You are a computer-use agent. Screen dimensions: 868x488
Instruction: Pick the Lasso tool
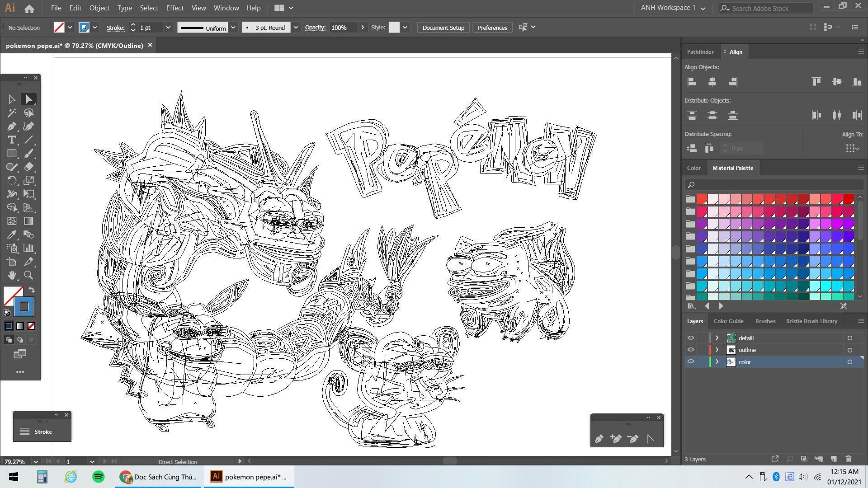(x=28, y=113)
